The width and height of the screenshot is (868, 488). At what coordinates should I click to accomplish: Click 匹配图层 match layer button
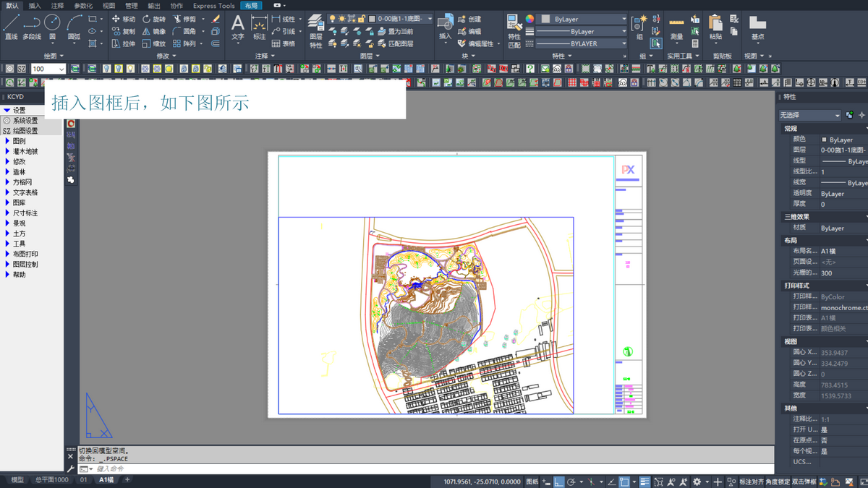[x=395, y=43]
